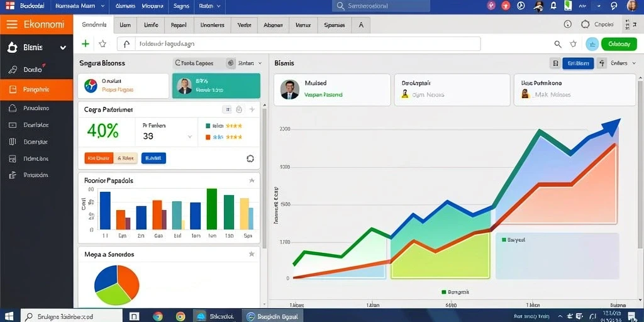Viewport: 644px width, 322px height.
Task: Open the orange hamburger menu beside Ekonomi
Action: click(12, 25)
